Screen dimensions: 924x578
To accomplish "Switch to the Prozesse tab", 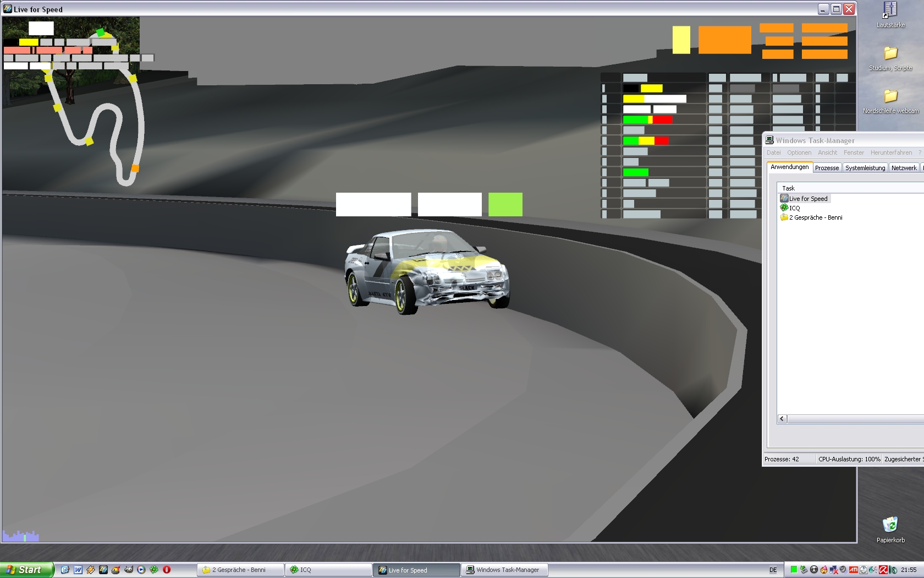I will coord(827,168).
